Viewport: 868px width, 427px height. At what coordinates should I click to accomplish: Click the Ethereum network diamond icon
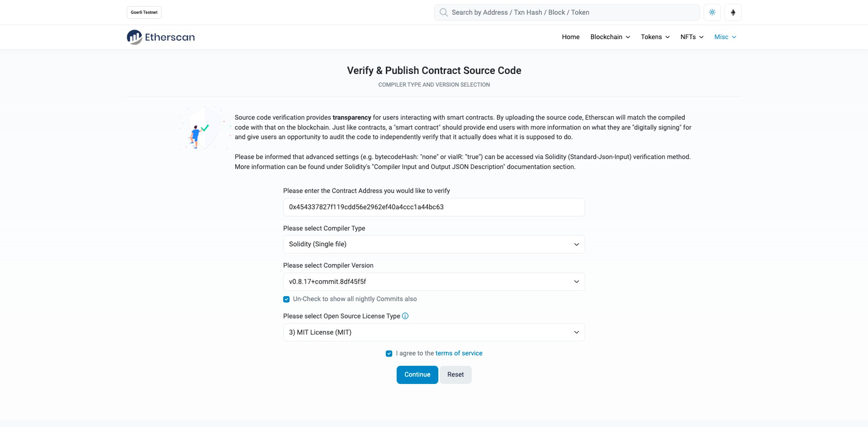click(x=733, y=13)
